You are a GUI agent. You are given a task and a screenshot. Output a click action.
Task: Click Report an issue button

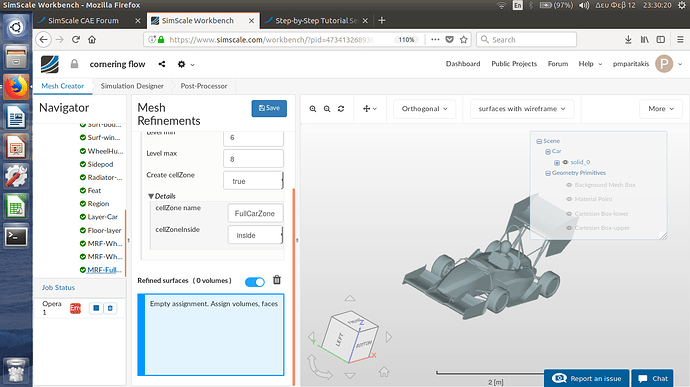(x=586, y=378)
